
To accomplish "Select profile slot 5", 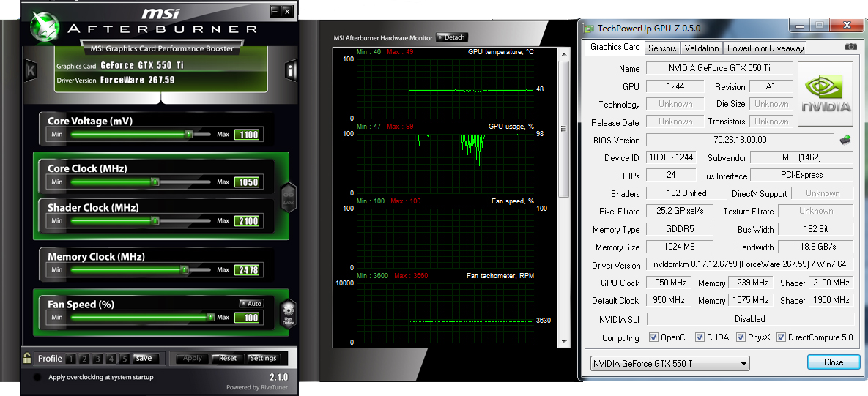I will 125,359.
